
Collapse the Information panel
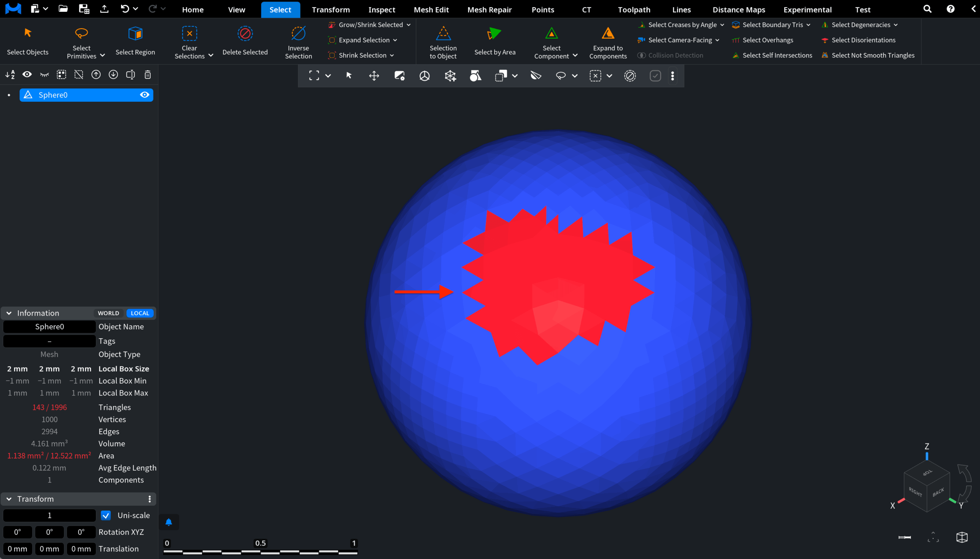(9, 313)
